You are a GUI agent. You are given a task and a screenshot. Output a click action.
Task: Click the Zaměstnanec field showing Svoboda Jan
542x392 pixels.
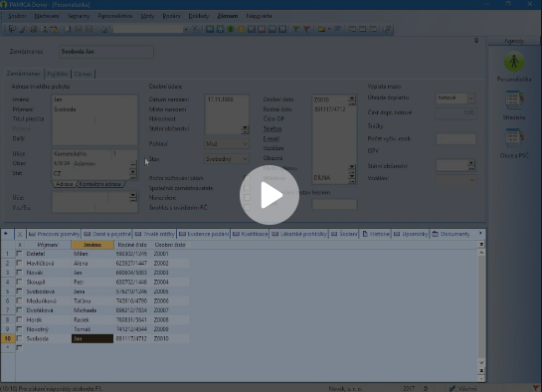tap(106, 52)
